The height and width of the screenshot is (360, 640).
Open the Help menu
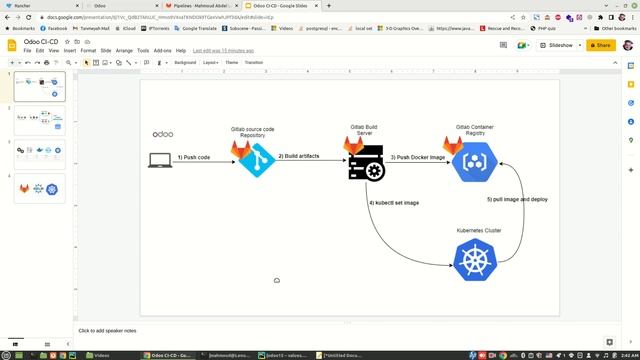click(181, 51)
